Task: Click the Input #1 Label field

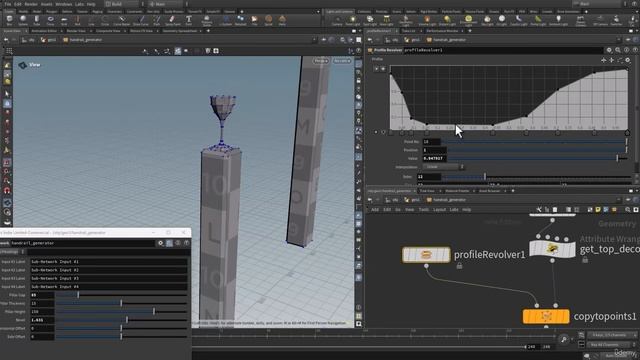Action: click(109, 262)
